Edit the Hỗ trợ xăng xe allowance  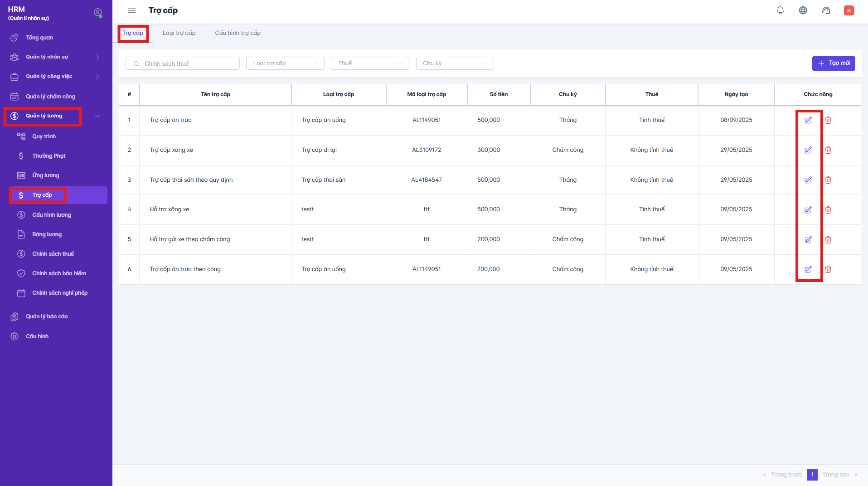(808, 210)
